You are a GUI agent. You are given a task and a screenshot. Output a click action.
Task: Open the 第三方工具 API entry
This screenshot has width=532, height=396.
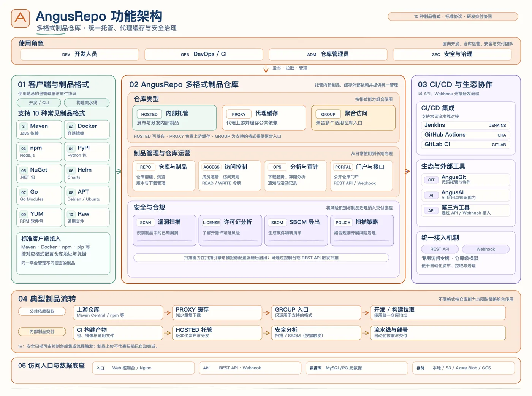coord(465,210)
